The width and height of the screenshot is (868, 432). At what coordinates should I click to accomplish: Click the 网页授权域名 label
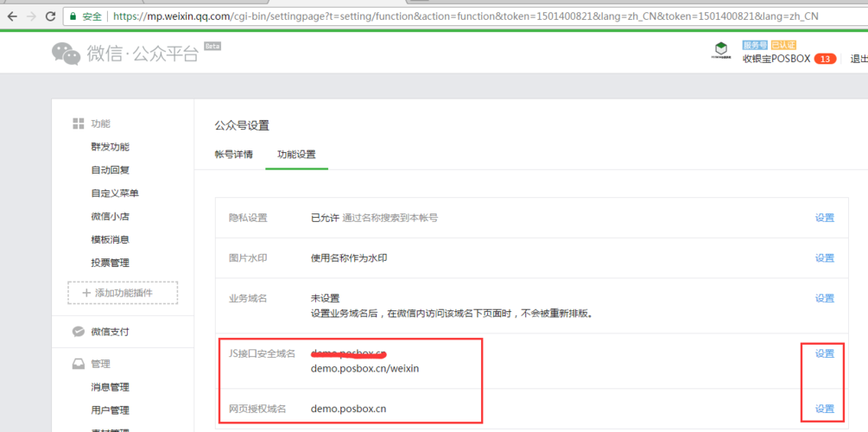(x=257, y=410)
